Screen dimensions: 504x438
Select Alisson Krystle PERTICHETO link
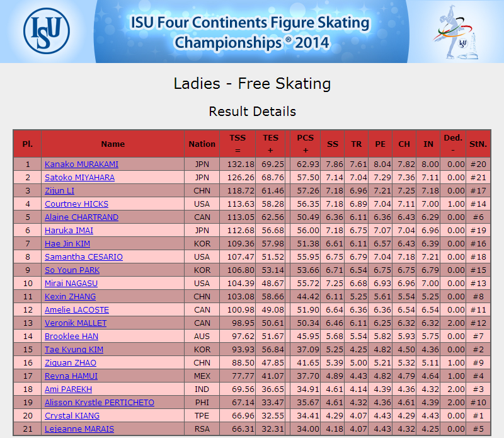point(100,402)
